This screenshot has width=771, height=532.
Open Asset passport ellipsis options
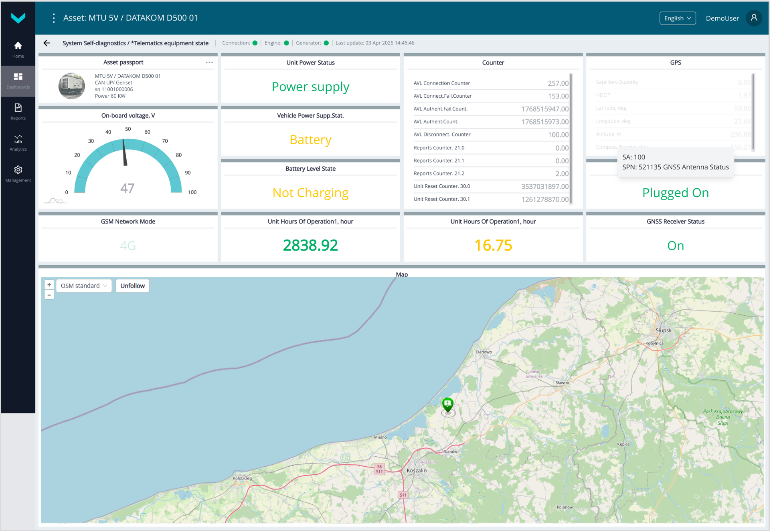pos(209,62)
